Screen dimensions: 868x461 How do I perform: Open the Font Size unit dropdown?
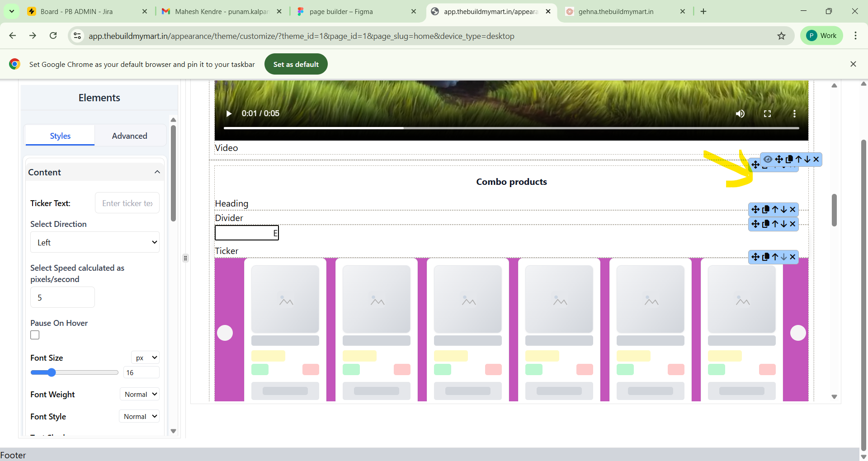[x=145, y=358]
